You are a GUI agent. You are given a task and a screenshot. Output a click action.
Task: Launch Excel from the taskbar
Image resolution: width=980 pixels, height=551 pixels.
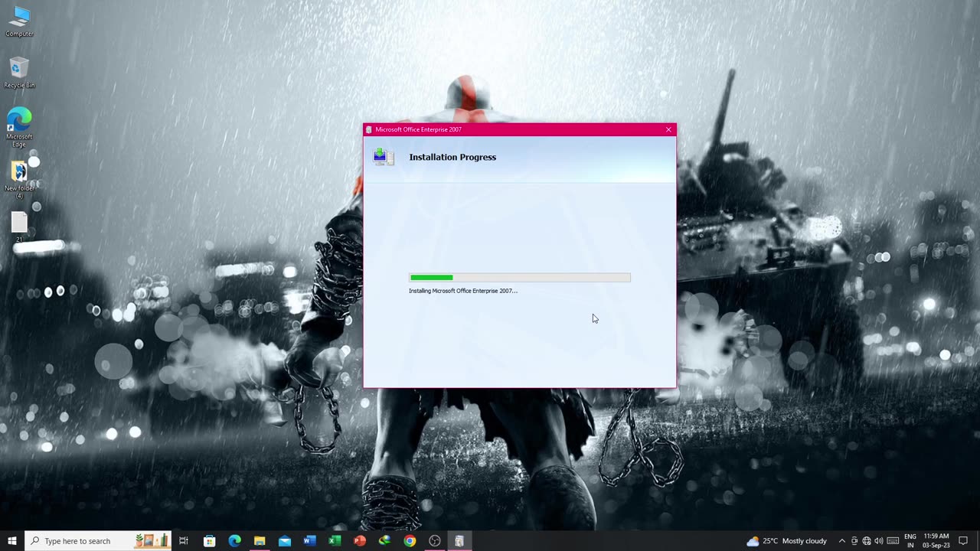(x=335, y=541)
